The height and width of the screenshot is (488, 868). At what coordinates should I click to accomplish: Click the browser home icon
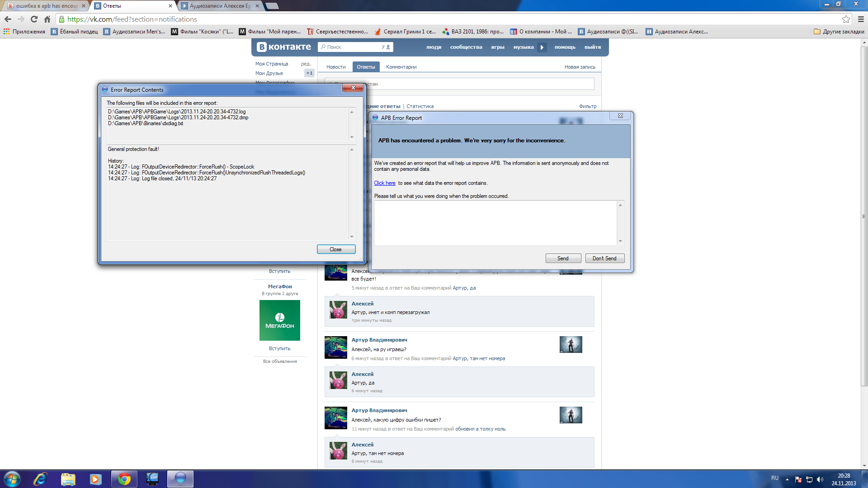[47, 19]
